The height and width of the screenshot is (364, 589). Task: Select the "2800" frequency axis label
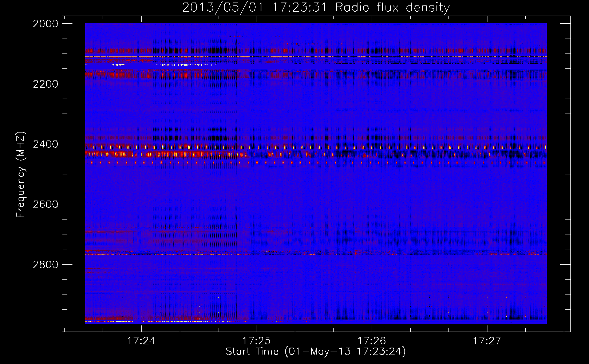[46, 264]
